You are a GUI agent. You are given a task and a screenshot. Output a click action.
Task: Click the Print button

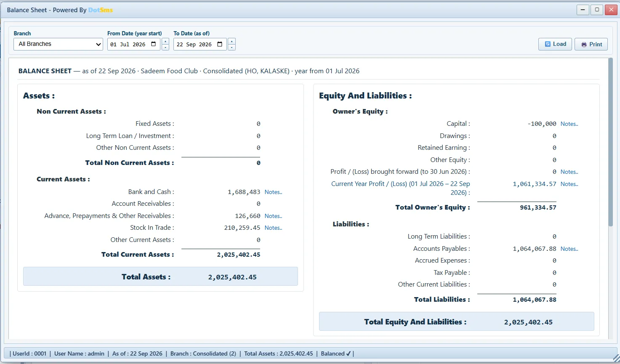click(591, 44)
